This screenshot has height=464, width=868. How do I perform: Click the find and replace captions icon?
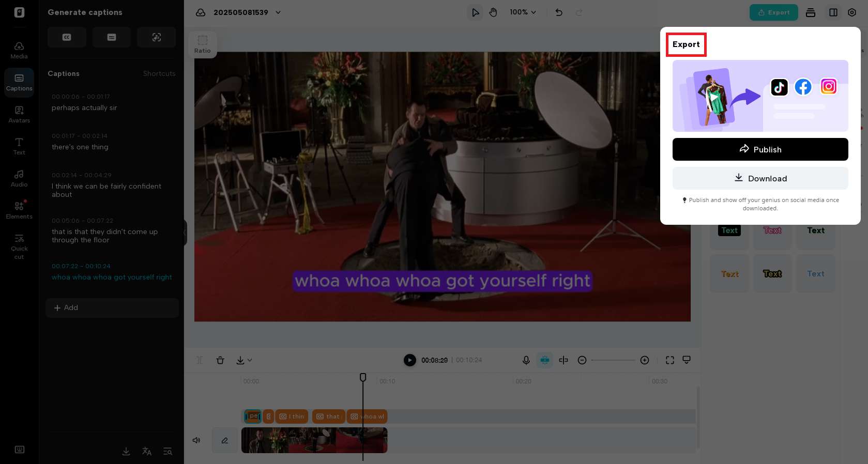[x=167, y=451]
